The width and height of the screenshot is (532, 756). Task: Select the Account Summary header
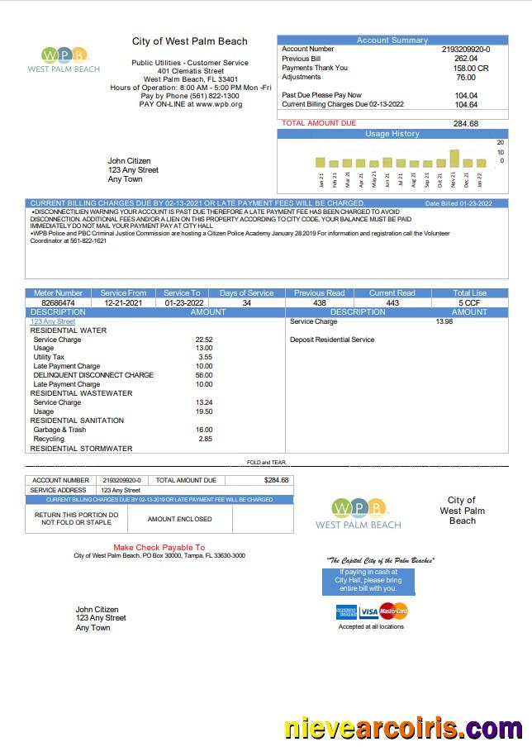pos(392,40)
